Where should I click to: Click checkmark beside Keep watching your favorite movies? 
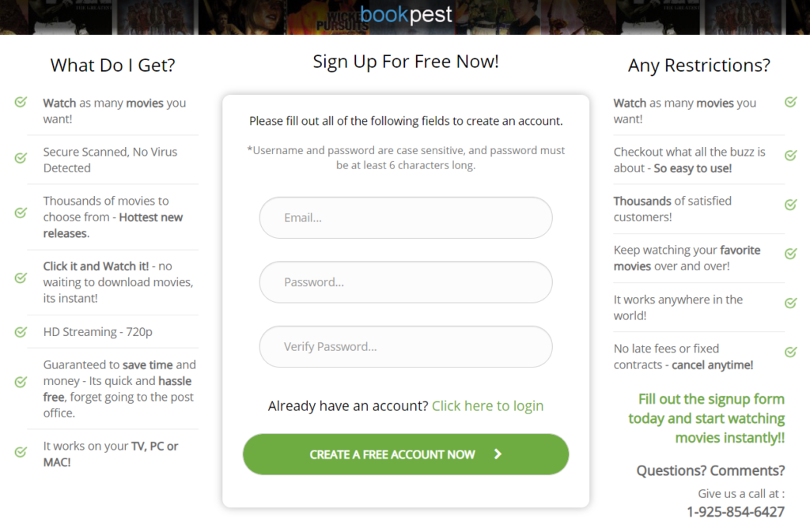[790, 254]
